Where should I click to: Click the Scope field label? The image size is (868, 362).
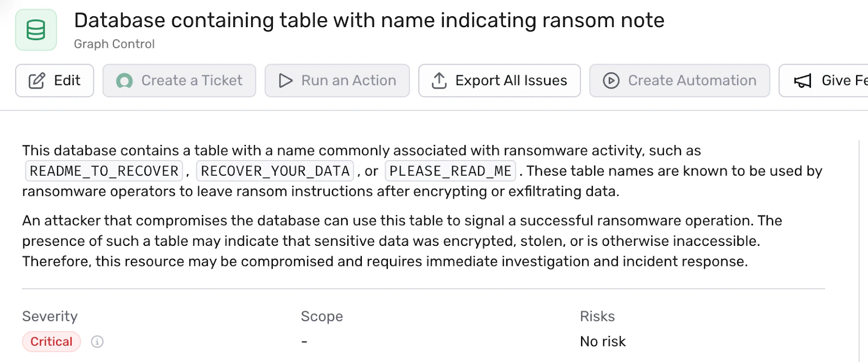[322, 316]
